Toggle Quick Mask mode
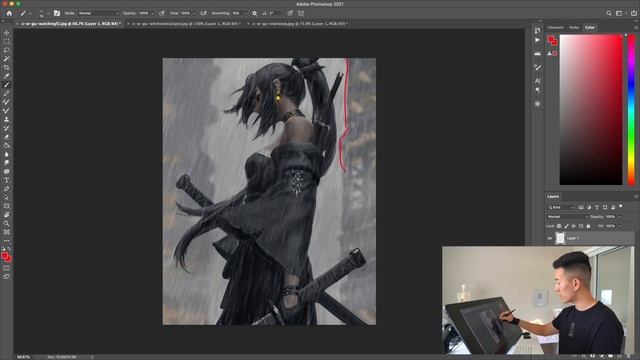This screenshot has width=640, height=360. pos(6,268)
